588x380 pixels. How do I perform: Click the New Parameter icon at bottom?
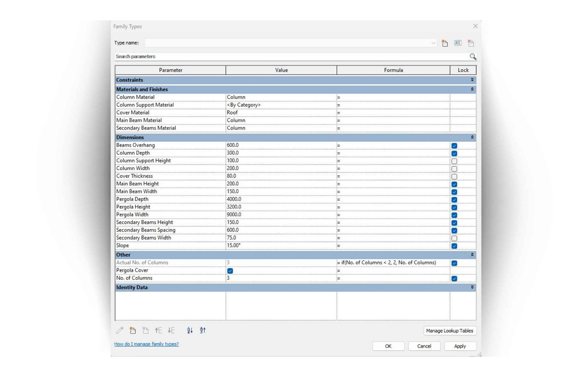click(x=133, y=330)
